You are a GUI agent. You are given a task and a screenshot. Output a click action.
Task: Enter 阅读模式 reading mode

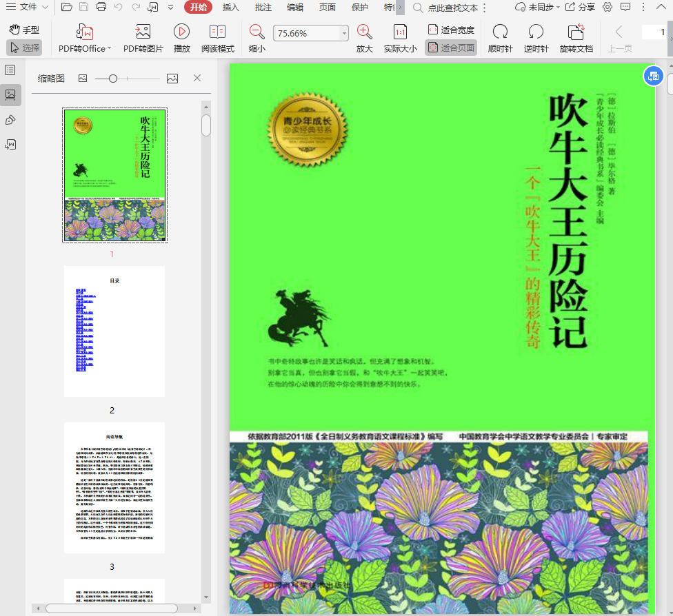(217, 32)
